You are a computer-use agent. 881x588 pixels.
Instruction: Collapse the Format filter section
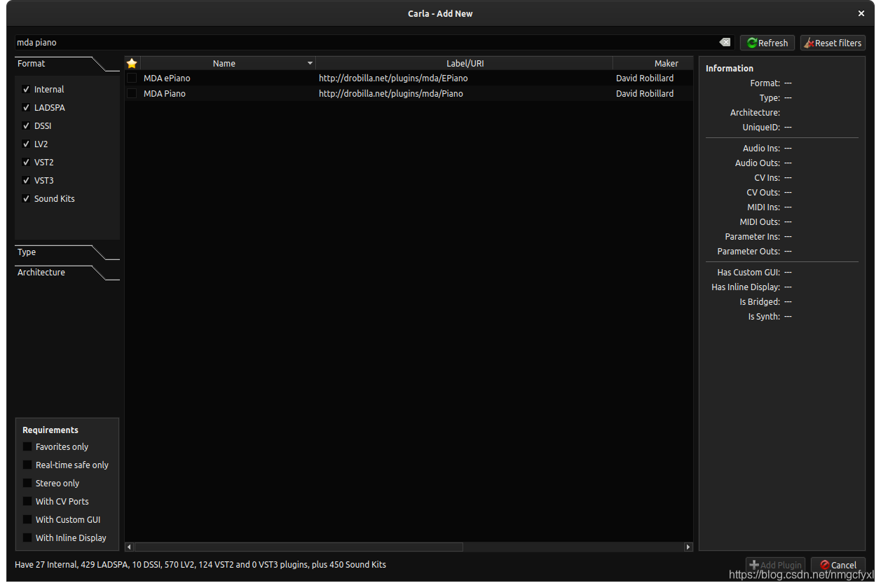(67, 64)
